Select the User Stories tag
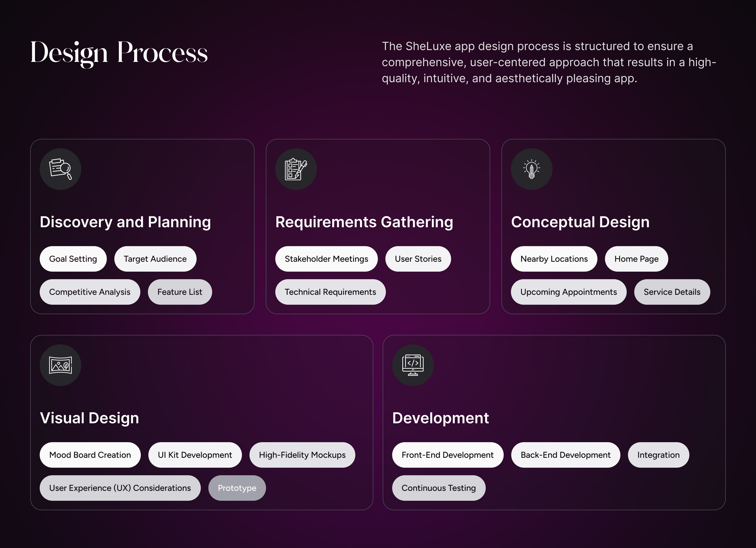Viewport: 756px width, 548px height. (x=418, y=259)
